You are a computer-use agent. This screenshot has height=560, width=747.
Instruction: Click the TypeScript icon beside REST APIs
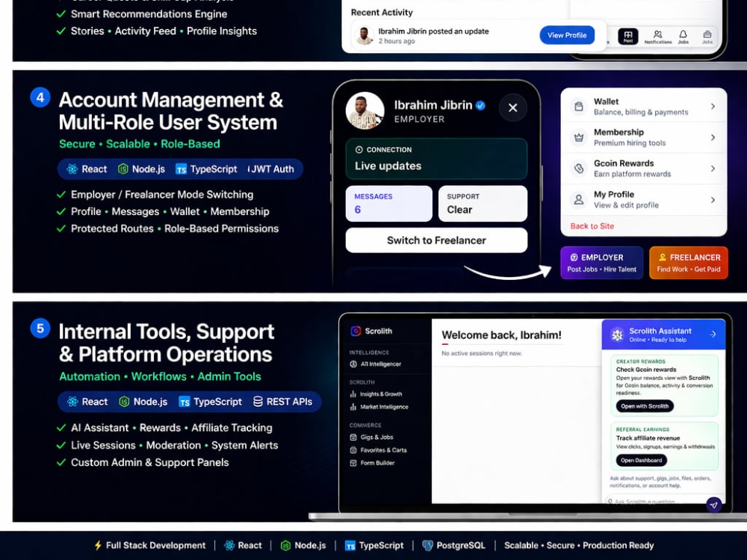point(185,402)
